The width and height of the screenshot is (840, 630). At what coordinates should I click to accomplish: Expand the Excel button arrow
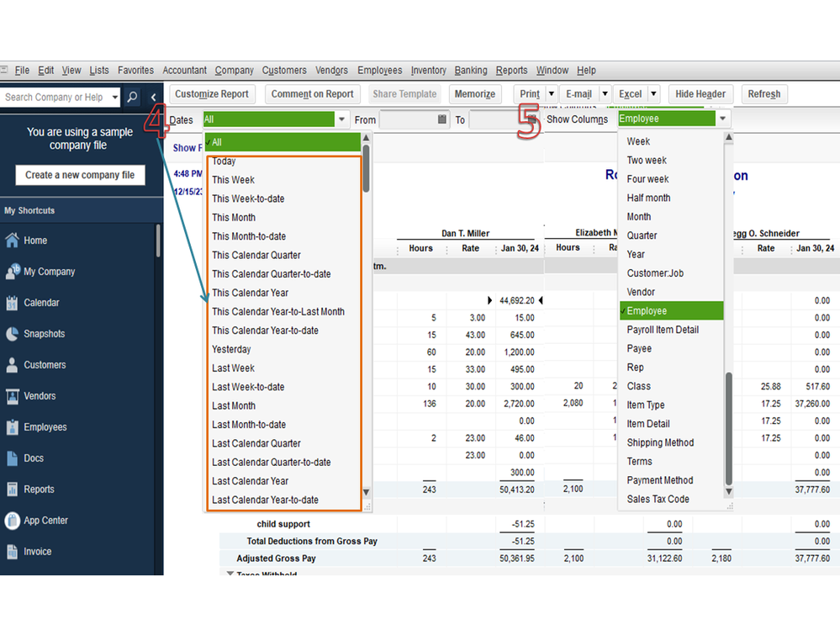coord(653,93)
